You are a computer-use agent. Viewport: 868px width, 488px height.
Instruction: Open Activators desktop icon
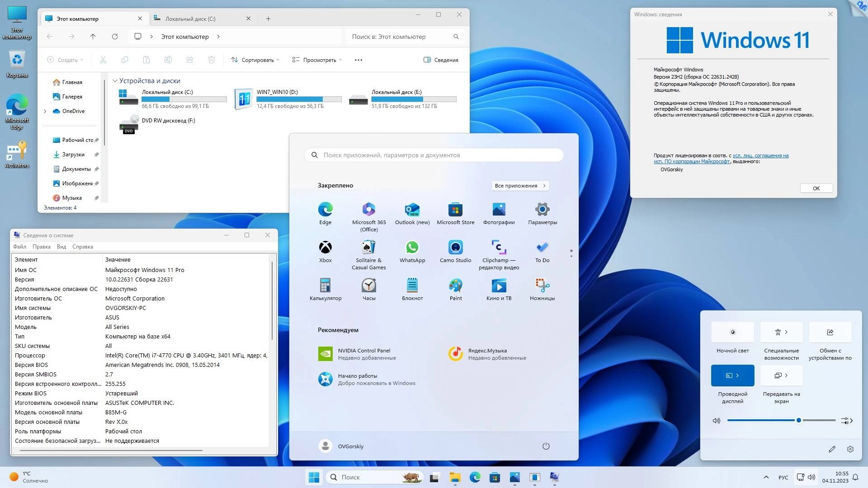point(17,155)
